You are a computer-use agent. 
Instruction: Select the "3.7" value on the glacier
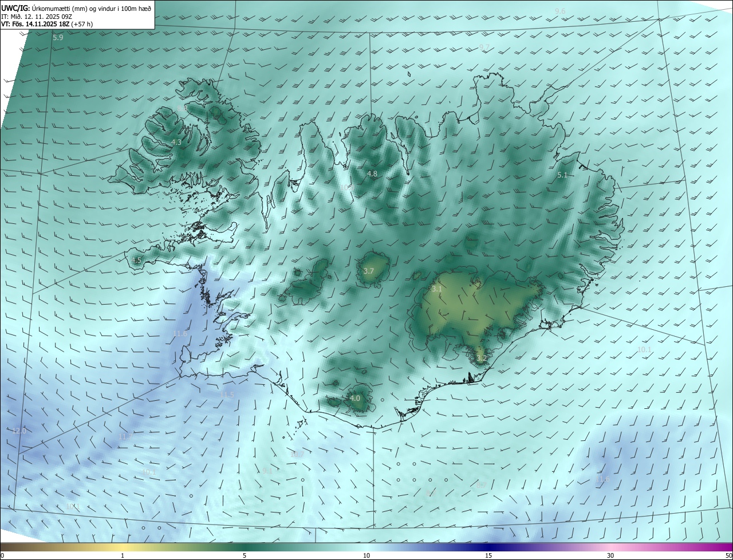tap(369, 271)
